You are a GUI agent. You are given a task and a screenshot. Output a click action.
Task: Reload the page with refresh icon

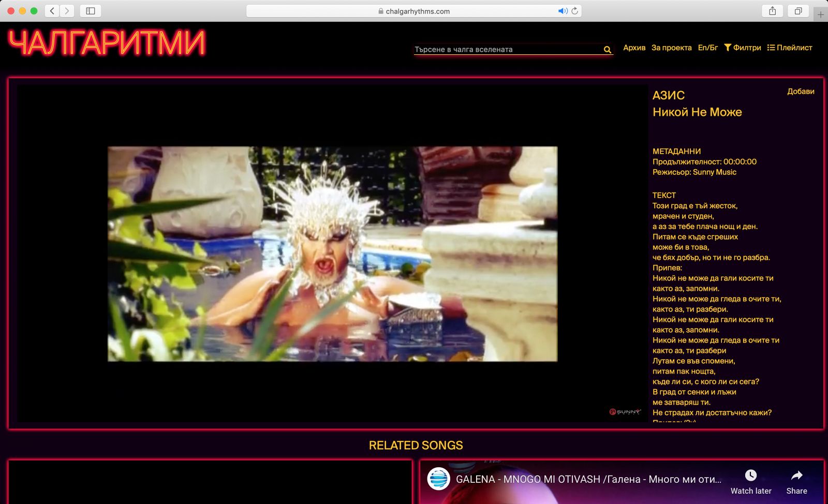click(575, 11)
